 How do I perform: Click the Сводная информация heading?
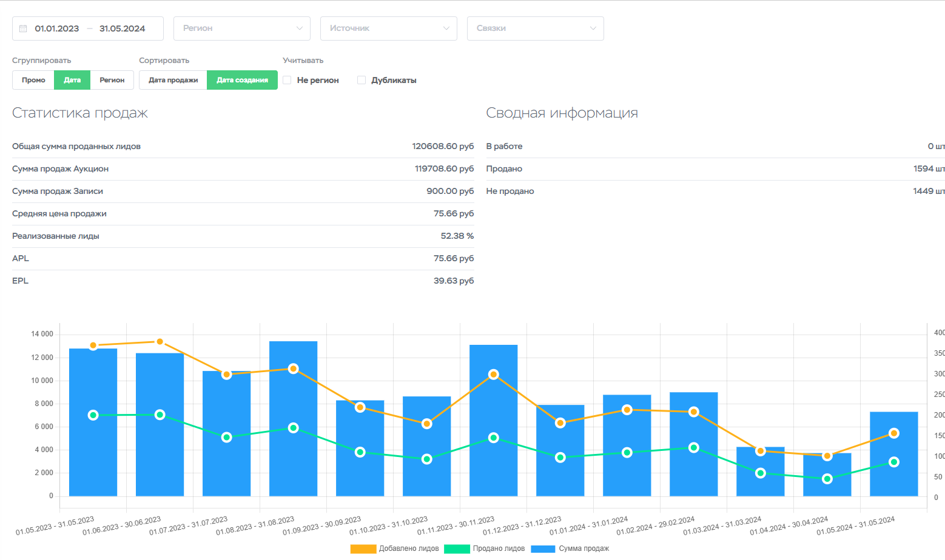(x=562, y=113)
